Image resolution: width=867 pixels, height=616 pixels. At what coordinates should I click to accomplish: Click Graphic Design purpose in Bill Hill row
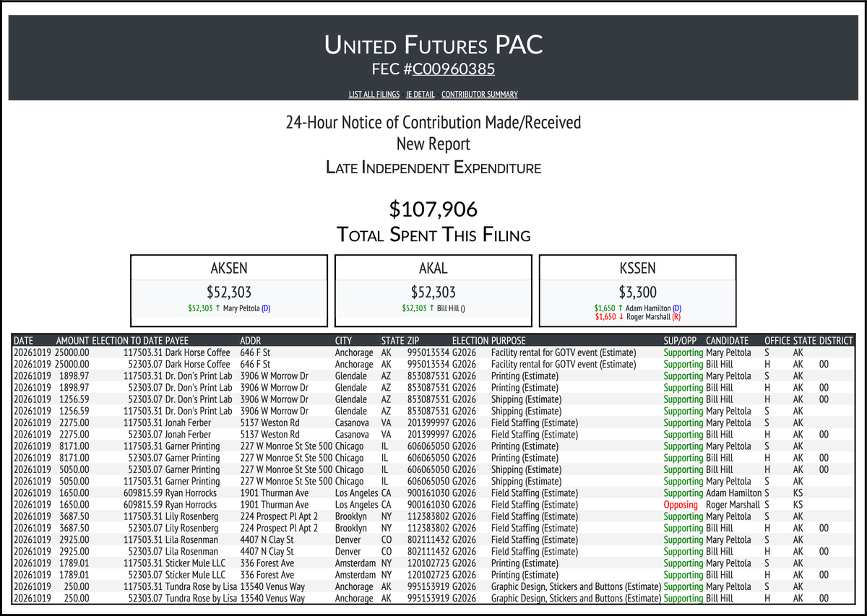click(576, 599)
